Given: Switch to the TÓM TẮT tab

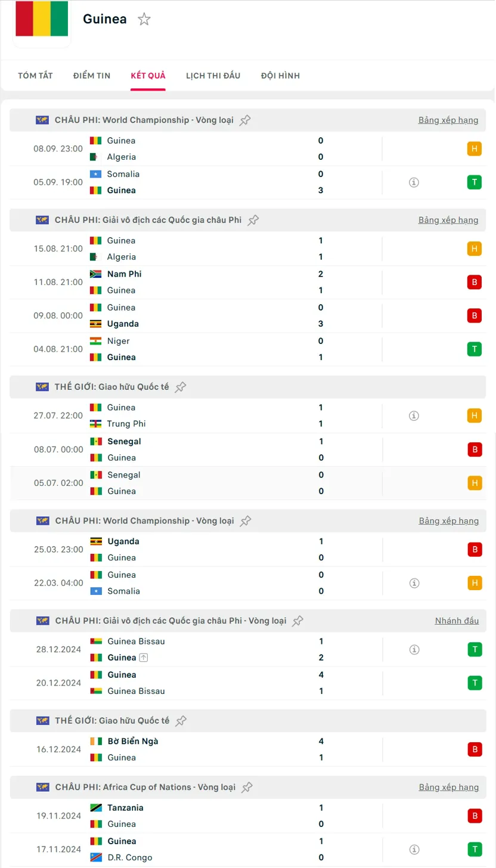Looking at the screenshot, I should pyautogui.click(x=35, y=76).
